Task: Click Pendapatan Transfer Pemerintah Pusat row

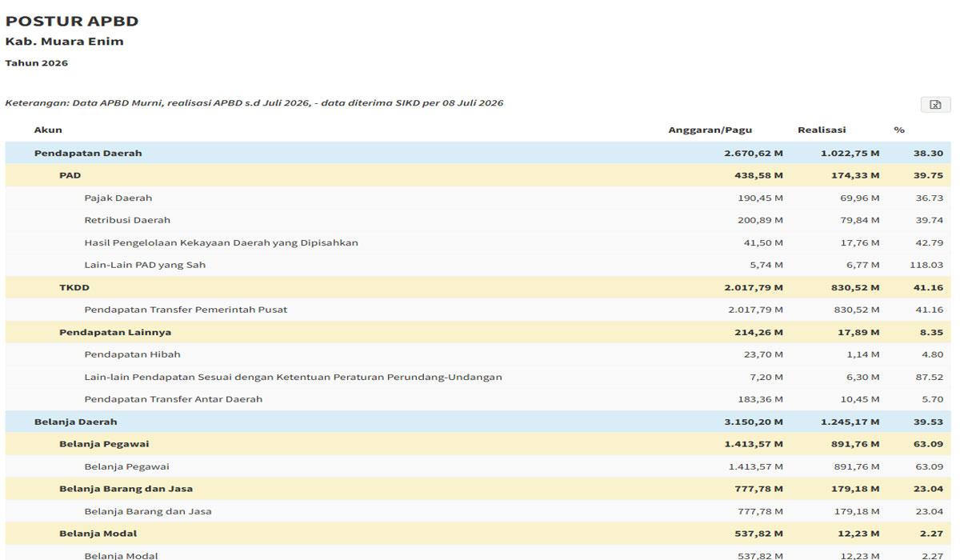Action: click(478, 310)
